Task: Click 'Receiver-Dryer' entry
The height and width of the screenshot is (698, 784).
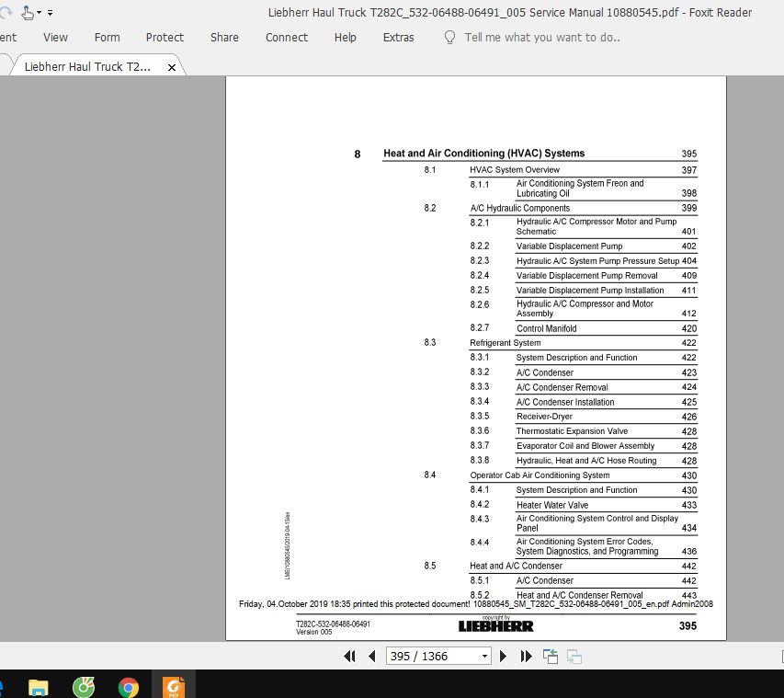Action: tap(544, 417)
